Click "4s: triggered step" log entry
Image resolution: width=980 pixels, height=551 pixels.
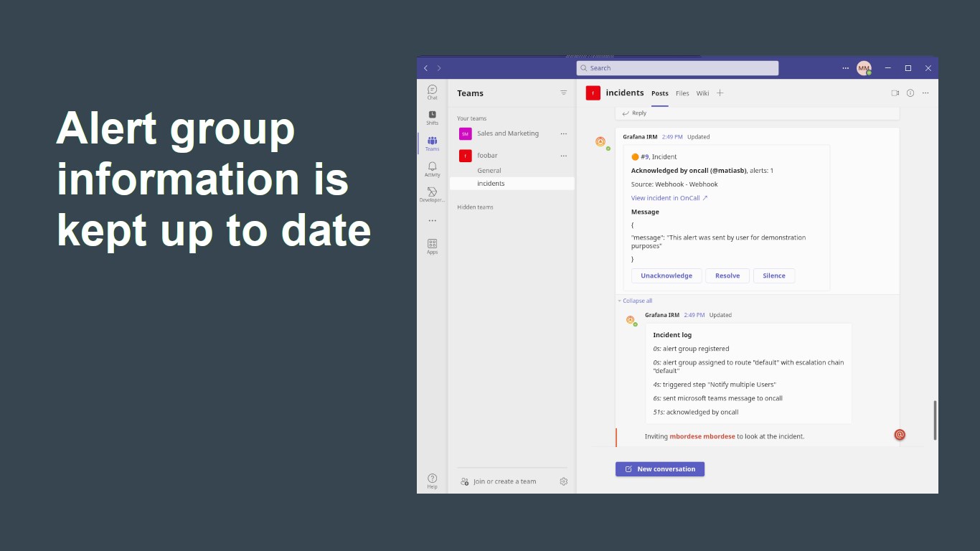[714, 385]
